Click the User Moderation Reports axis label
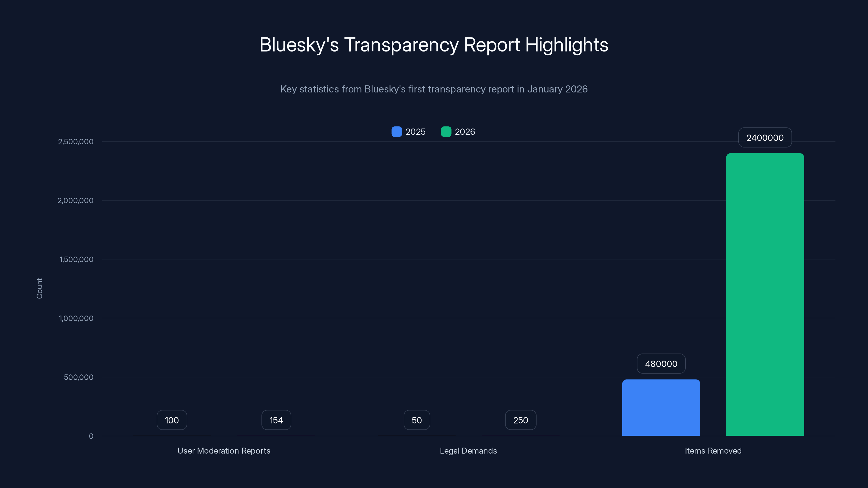This screenshot has height=488, width=868. [x=224, y=451]
